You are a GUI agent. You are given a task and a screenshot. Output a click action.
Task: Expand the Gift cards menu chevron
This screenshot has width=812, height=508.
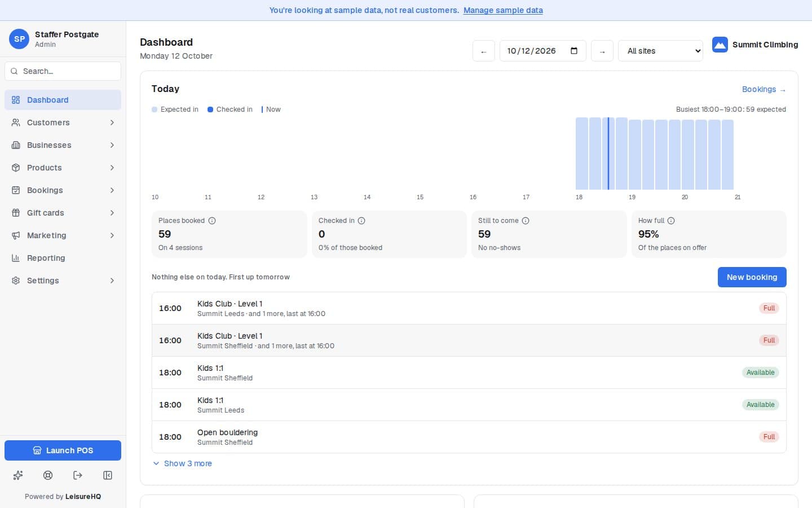(112, 213)
